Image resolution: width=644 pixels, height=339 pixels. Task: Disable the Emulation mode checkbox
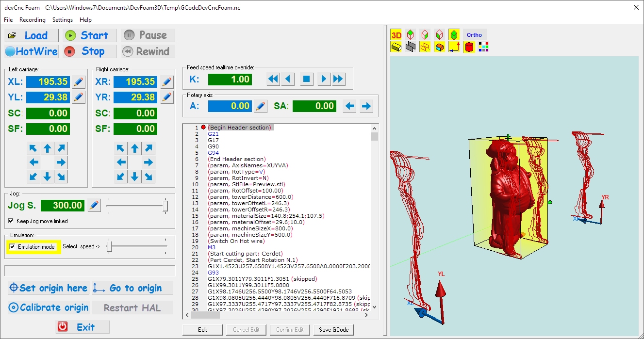coord(13,247)
